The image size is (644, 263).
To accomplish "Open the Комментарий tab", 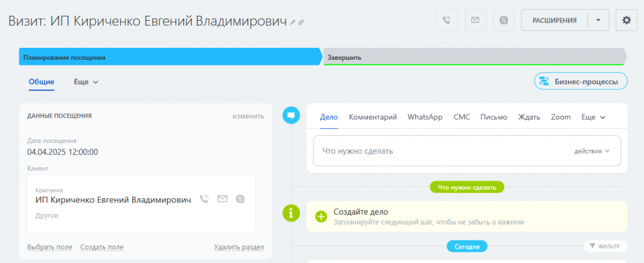I will pyautogui.click(x=373, y=117).
